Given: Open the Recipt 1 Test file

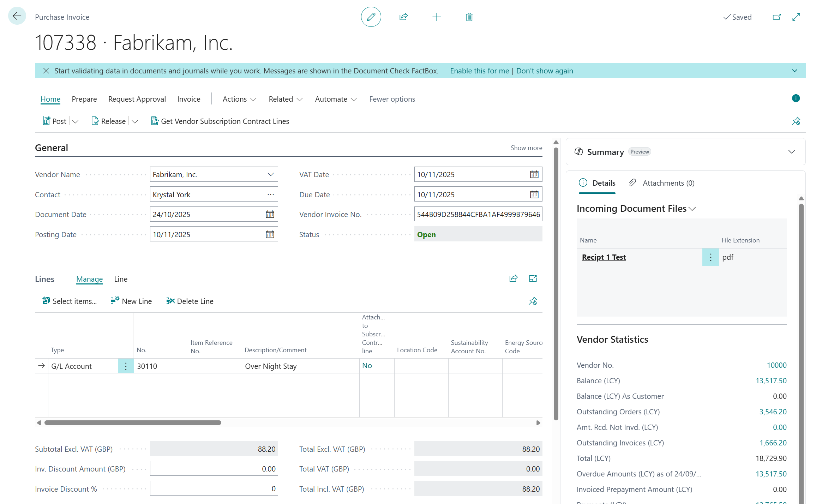Looking at the screenshot, I should 604,257.
